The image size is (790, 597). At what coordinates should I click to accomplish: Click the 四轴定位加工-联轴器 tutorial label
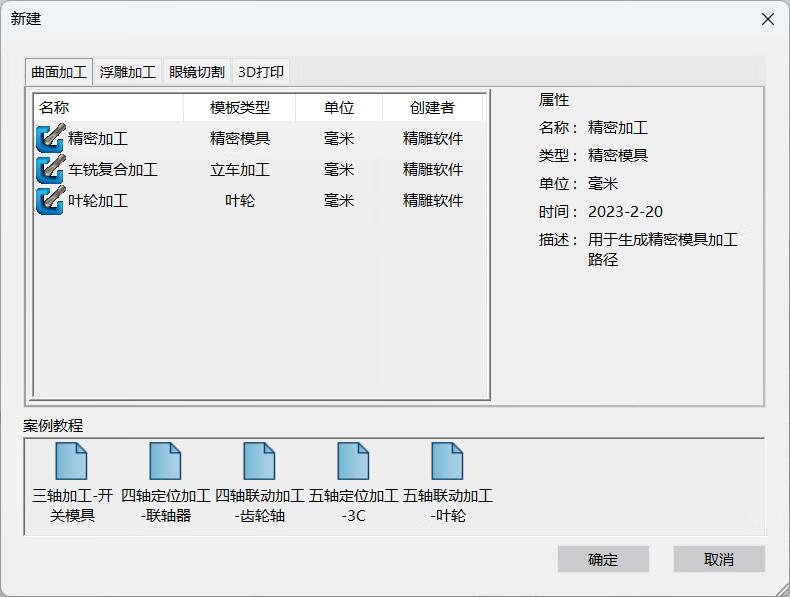(166, 505)
